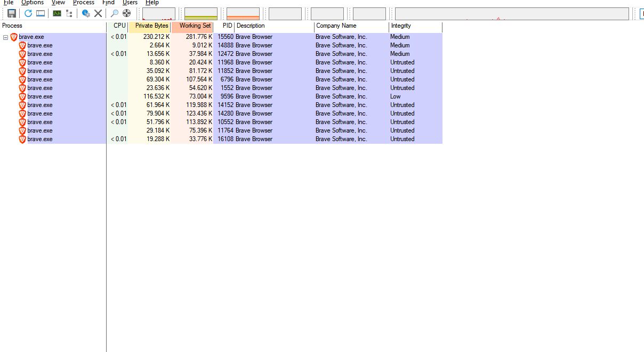Kill the selected process with X icon

click(x=98, y=13)
